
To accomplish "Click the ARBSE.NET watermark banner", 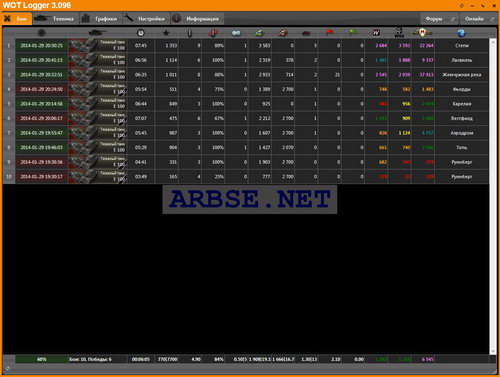I will tap(250, 199).
